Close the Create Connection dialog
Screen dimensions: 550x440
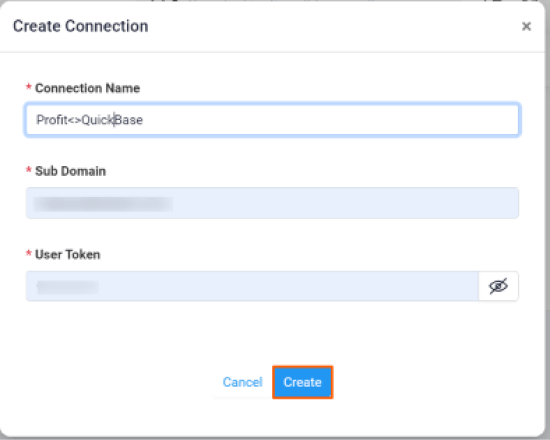(526, 26)
